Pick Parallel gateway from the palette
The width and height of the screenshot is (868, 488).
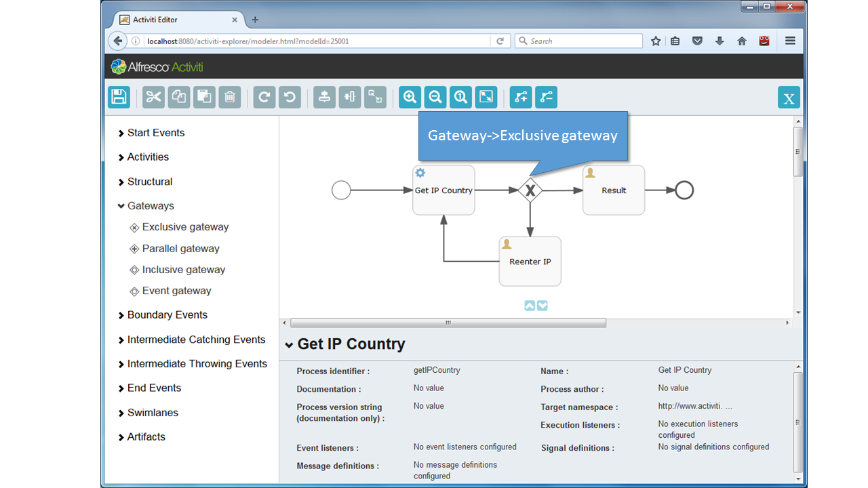click(174, 249)
